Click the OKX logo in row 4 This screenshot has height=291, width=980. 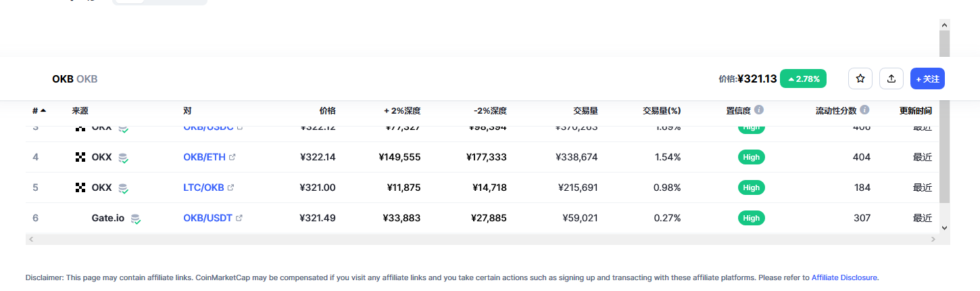80,157
